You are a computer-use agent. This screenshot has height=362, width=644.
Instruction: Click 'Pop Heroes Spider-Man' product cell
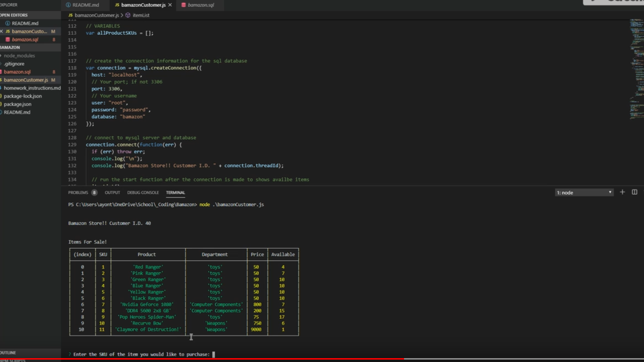[147, 317]
